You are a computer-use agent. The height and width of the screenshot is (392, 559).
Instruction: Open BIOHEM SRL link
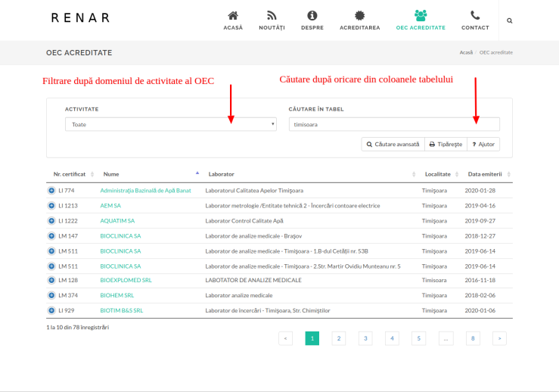click(117, 295)
